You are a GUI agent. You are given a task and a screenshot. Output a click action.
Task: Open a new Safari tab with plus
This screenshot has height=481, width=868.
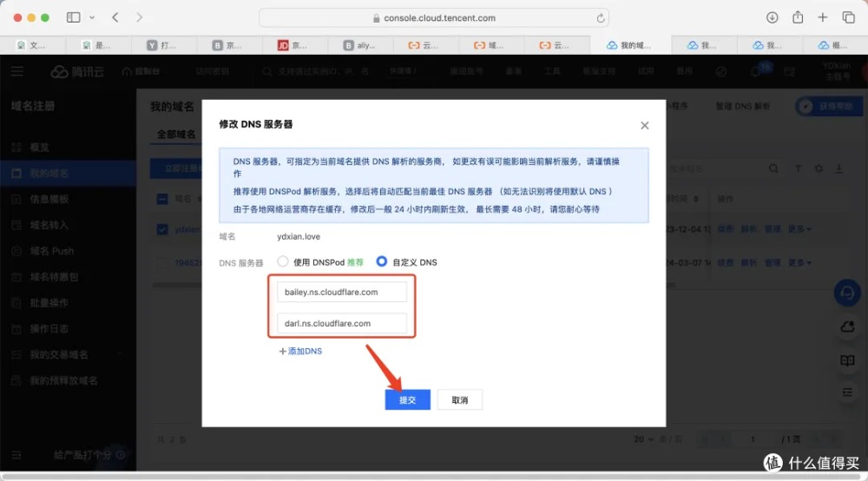[823, 17]
